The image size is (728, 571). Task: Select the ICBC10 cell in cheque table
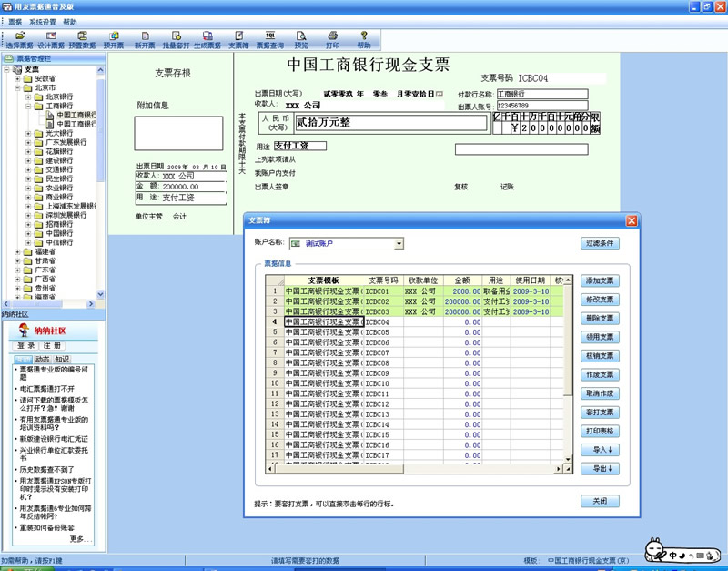(383, 383)
